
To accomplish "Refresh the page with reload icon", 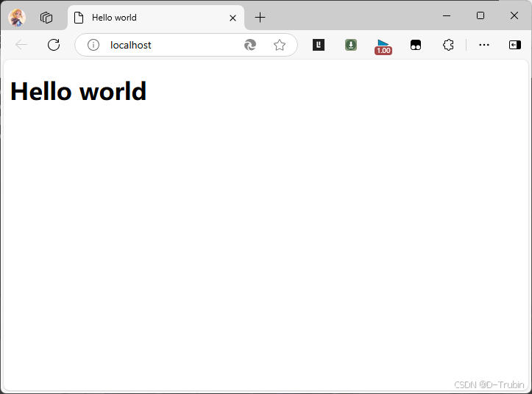I will click(54, 45).
